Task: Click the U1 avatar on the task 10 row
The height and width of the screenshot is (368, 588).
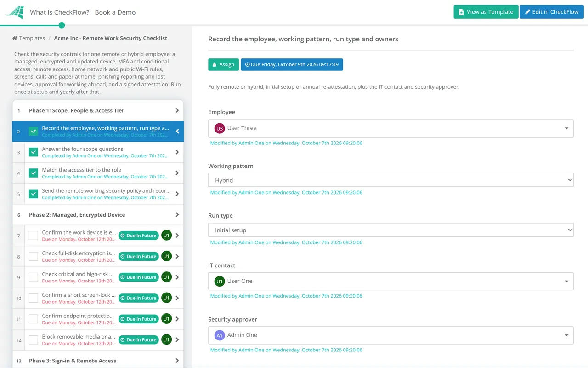Action: (166, 298)
